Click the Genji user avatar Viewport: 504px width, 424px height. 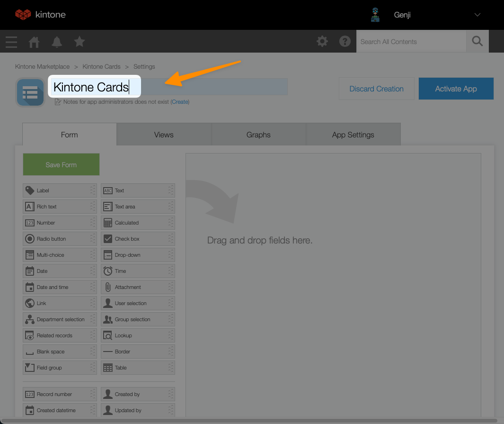tap(375, 15)
